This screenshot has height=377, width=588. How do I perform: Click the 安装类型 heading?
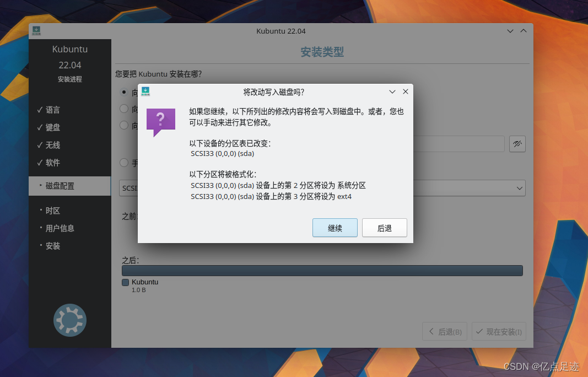tap(322, 52)
